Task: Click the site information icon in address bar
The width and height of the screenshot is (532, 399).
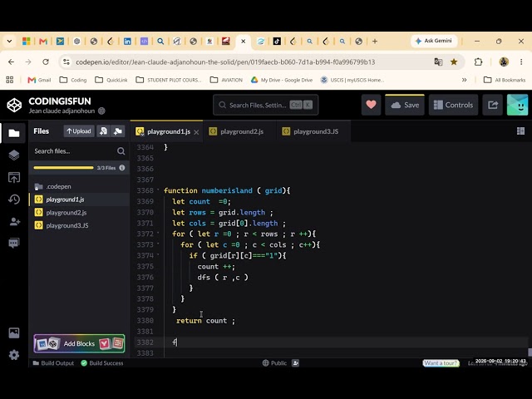Action: pos(66,62)
